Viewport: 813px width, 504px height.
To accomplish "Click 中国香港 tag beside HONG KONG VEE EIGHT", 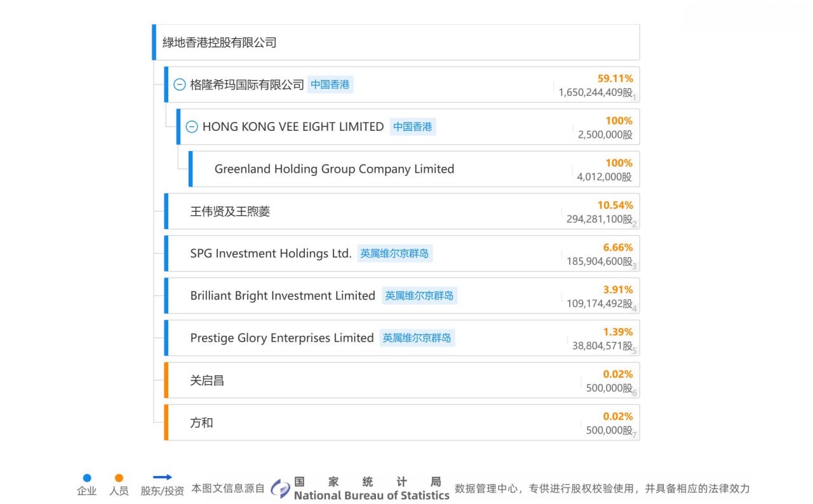I will tap(413, 127).
